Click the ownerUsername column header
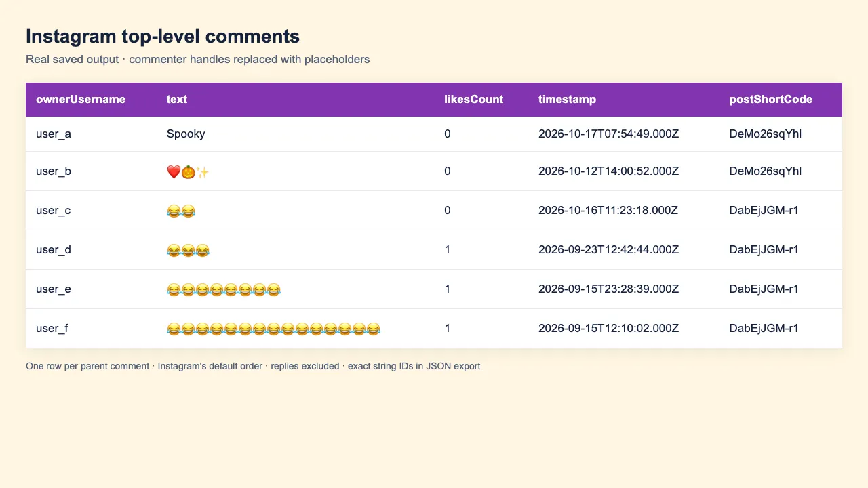868x488 pixels. click(81, 99)
